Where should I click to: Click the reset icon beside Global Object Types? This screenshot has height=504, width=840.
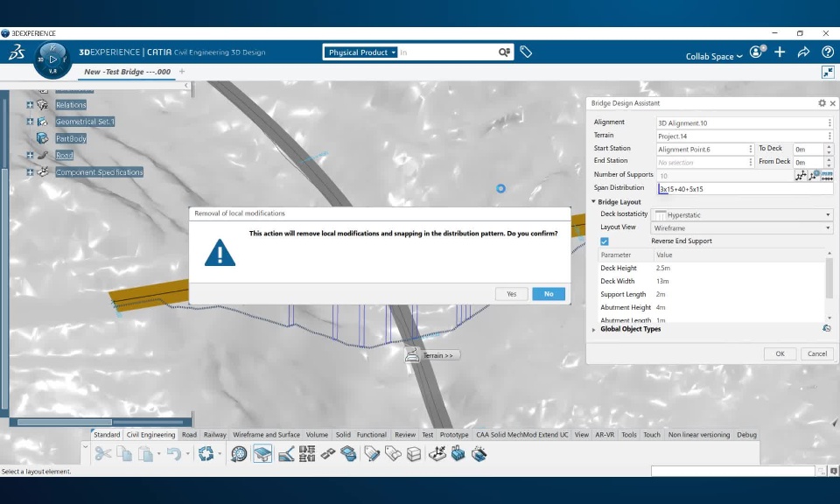tap(827, 328)
